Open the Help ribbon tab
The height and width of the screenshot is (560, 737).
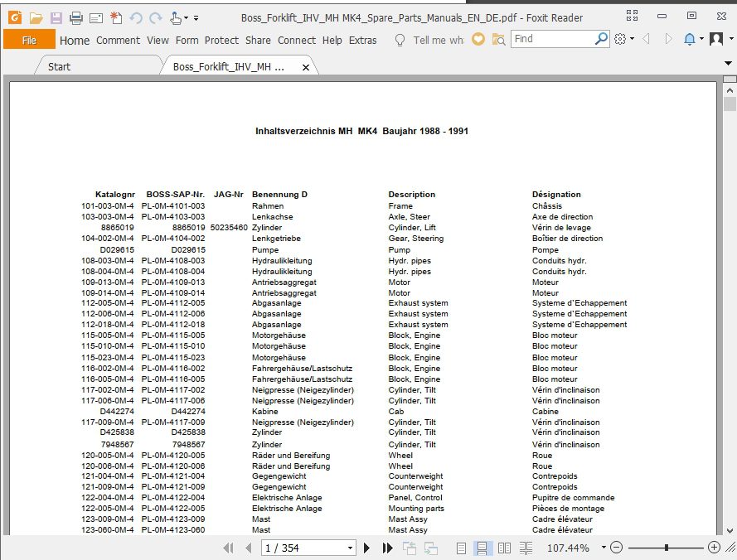(332, 41)
